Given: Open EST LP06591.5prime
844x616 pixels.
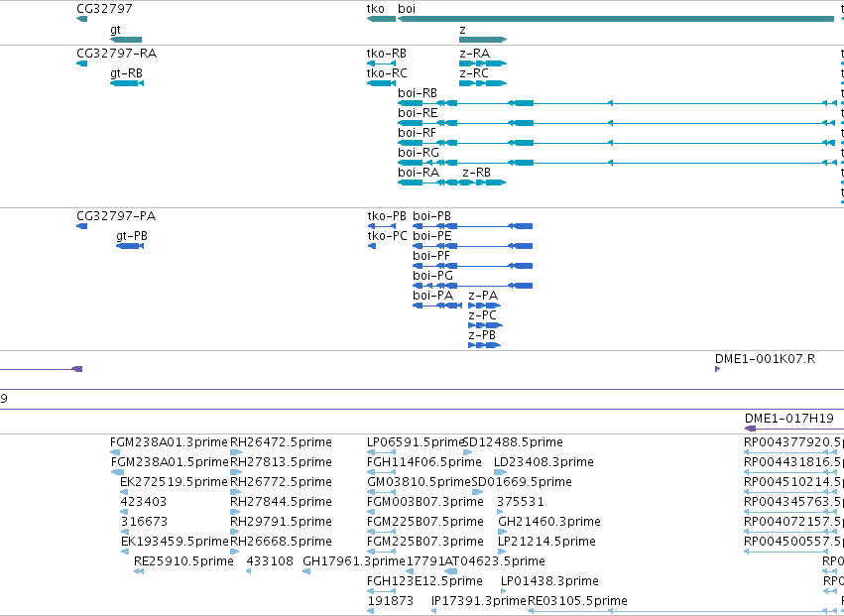Looking at the screenshot, I should [x=381, y=452].
